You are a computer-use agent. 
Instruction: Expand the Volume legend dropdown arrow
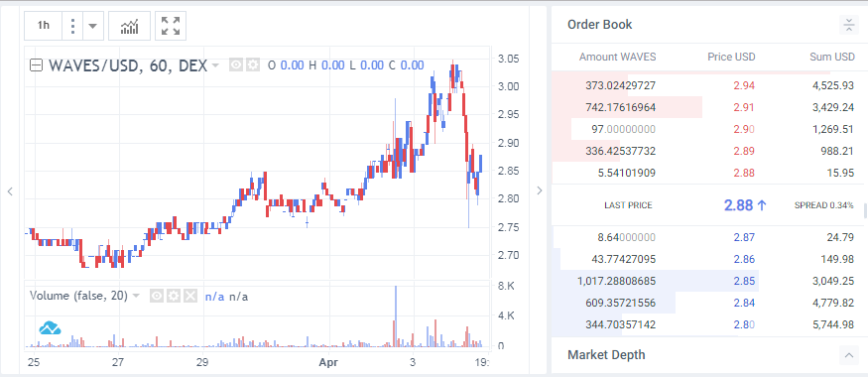coord(136,297)
